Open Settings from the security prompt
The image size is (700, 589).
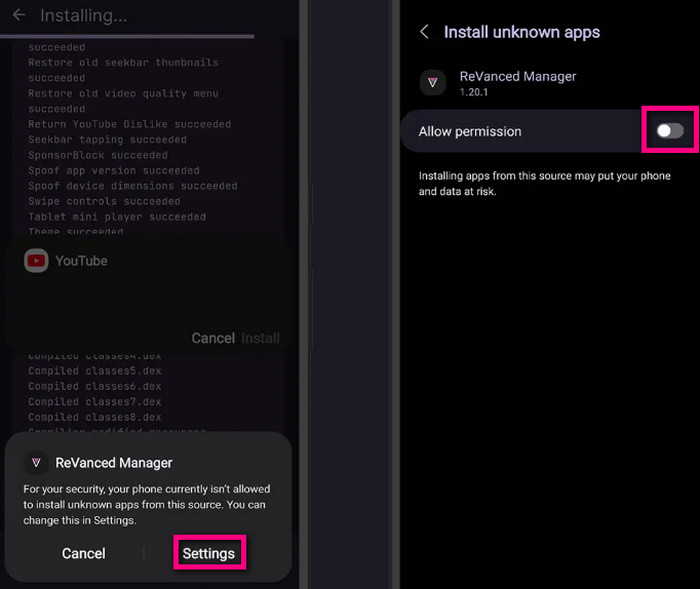209,553
